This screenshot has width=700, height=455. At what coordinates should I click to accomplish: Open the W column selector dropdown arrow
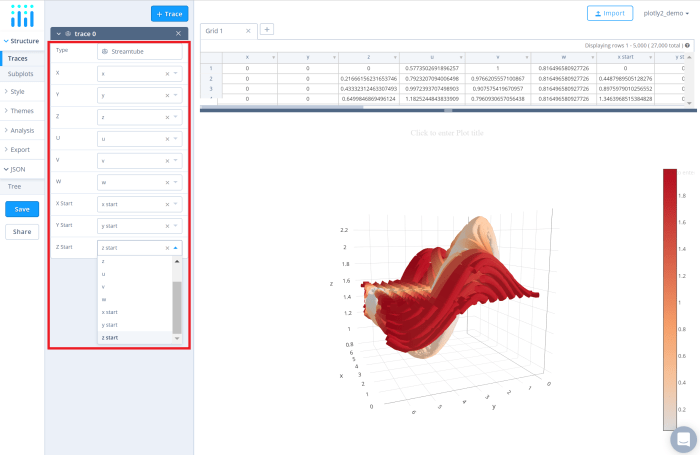[x=175, y=182]
